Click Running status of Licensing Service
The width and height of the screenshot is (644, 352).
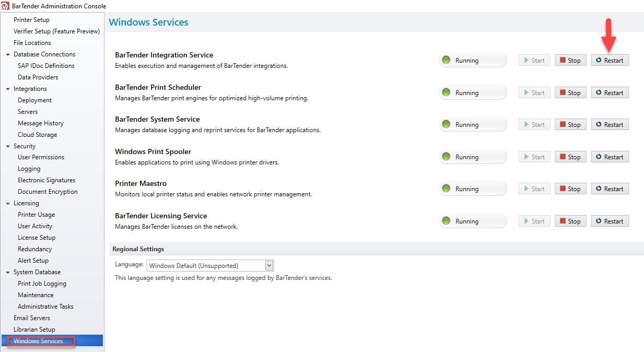(x=473, y=221)
